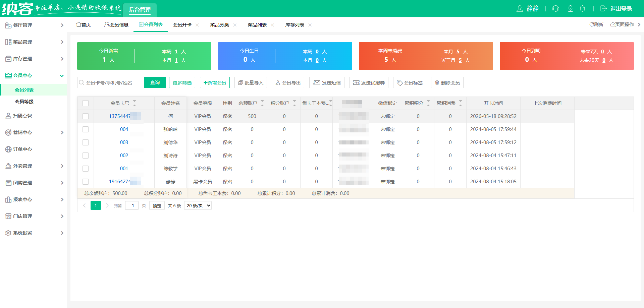The image size is (644, 308).
Task: Toggle the select-all checkbox in table header
Action: (86, 103)
